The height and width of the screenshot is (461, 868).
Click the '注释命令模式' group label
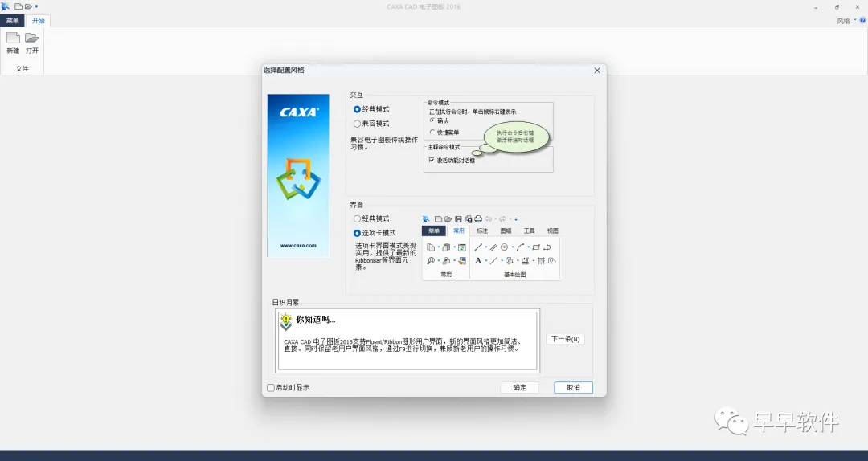click(444, 147)
